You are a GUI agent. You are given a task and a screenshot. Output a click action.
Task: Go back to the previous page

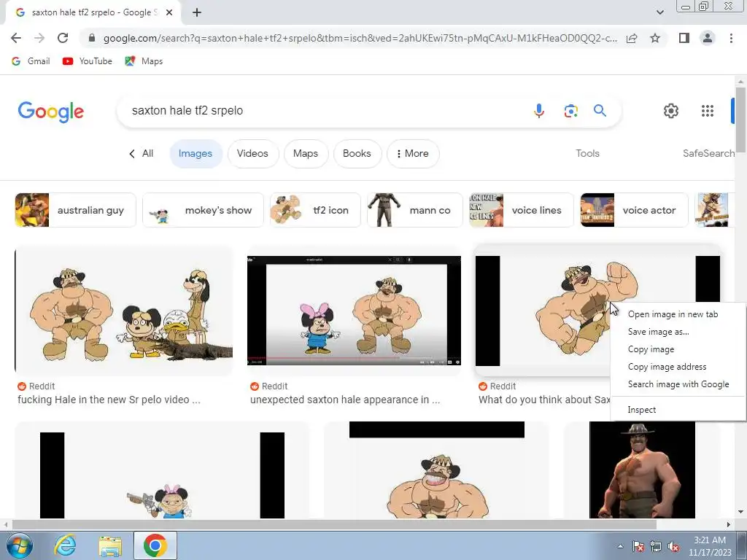(16, 38)
